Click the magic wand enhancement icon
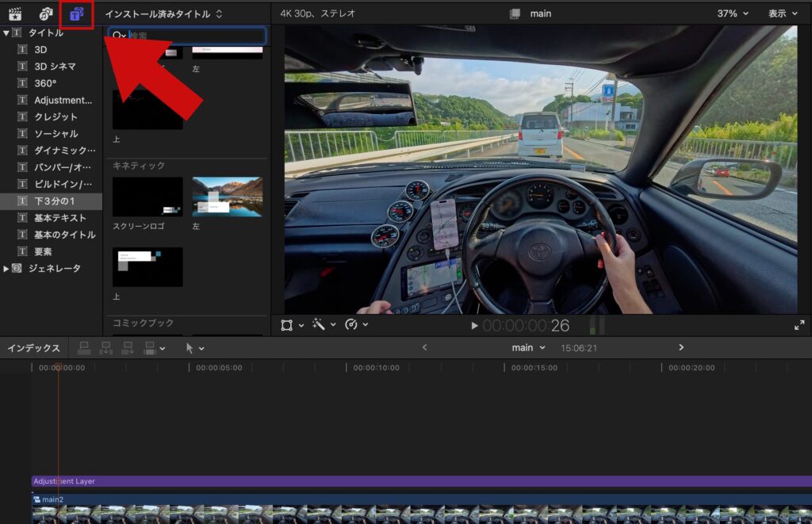812x524 pixels. [x=319, y=325]
